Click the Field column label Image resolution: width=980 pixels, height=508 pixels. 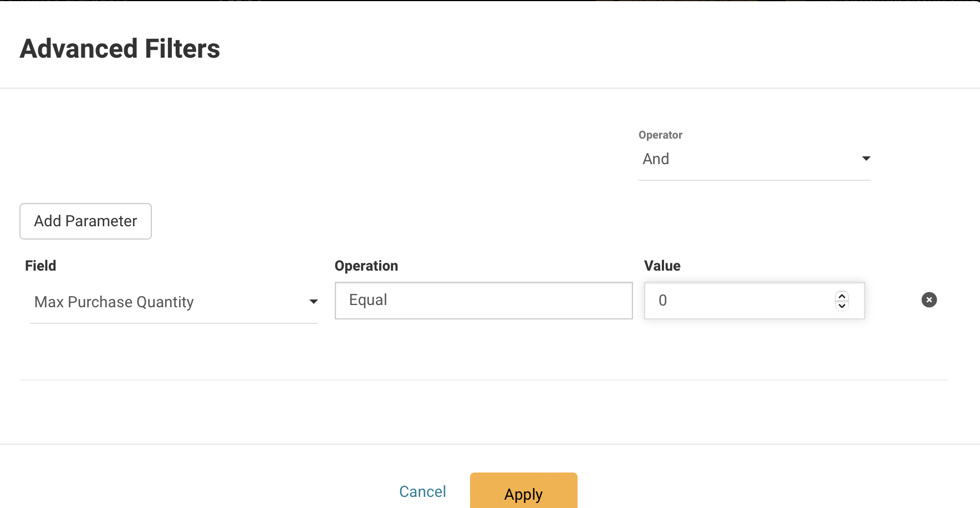40,266
